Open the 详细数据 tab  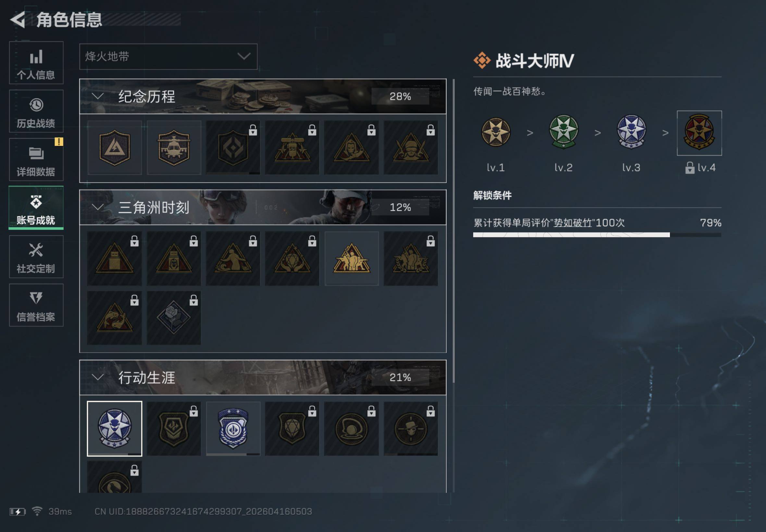(36, 160)
